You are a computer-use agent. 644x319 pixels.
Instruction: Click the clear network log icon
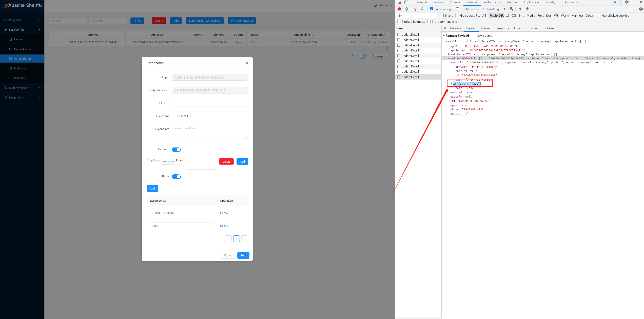pyautogui.click(x=406, y=9)
